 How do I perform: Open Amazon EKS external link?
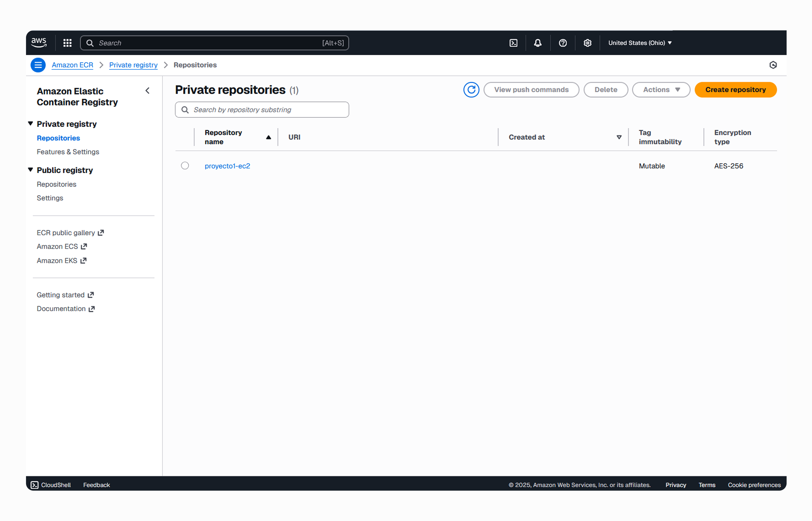coord(62,261)
